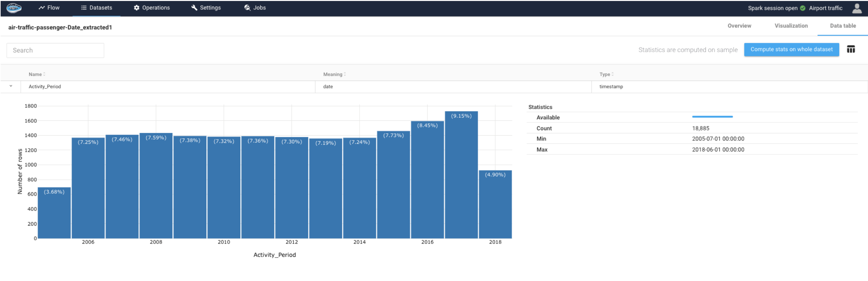Click the Available progress bar
The height and width of the screenshot is (281, 868).
(x=712, y=117)
